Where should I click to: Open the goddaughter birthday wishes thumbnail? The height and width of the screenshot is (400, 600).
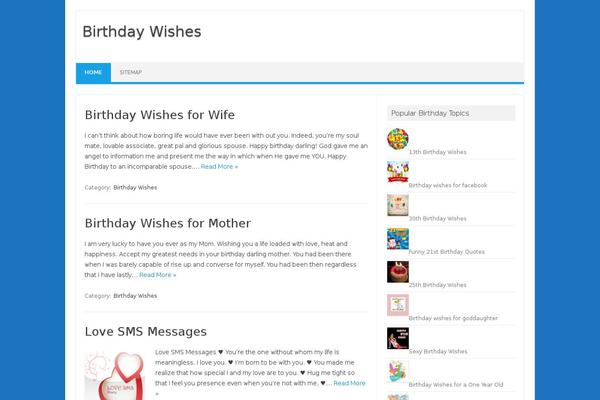point(398,305)
